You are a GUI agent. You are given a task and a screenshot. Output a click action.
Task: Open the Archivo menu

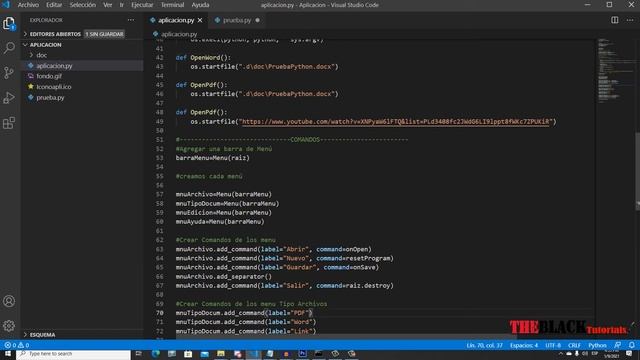28,5
